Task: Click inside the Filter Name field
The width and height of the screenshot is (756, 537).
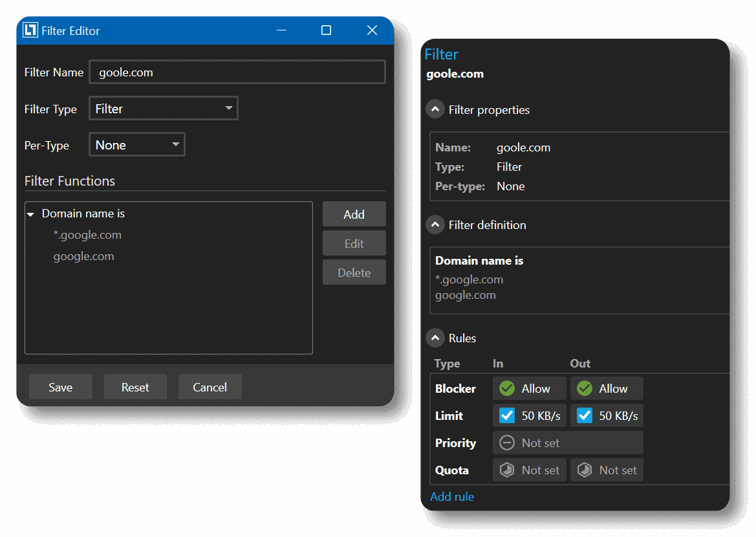Action: click(x=237, y=72)
